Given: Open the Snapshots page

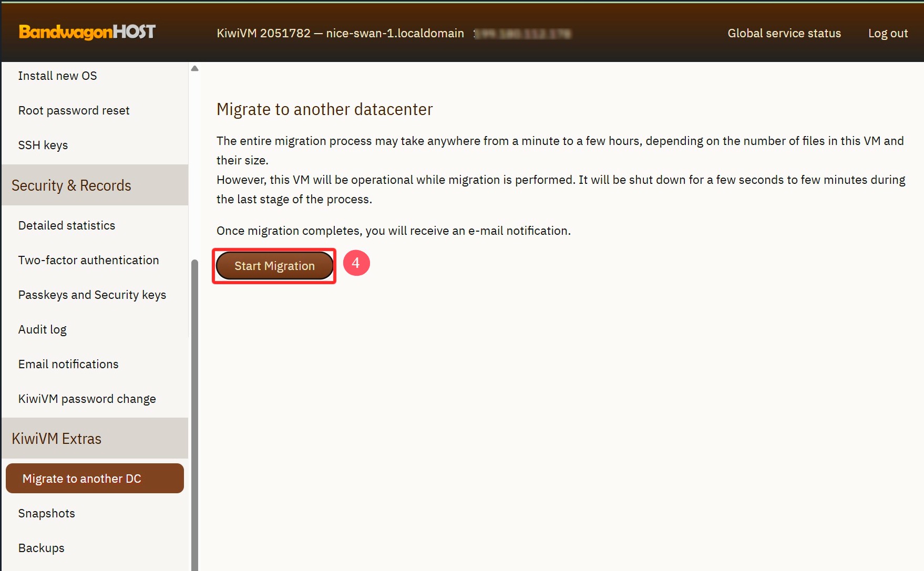Looking at the screenshot, I should 47,513.
